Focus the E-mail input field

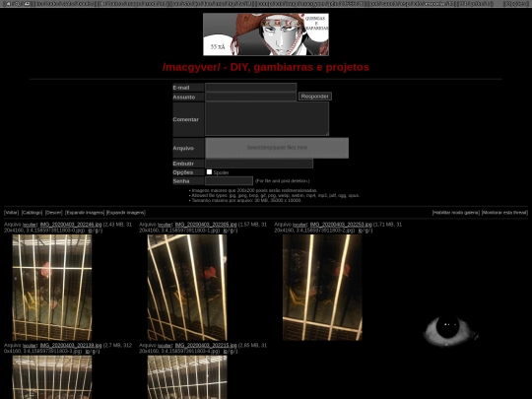point(251,88)
